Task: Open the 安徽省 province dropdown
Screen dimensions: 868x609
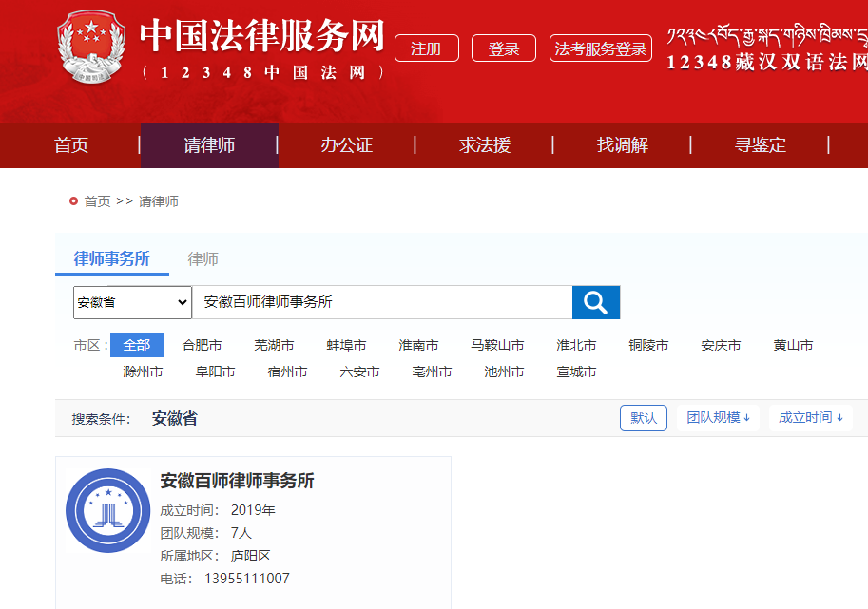Action: pyautogui.click(x=131, y=301)
